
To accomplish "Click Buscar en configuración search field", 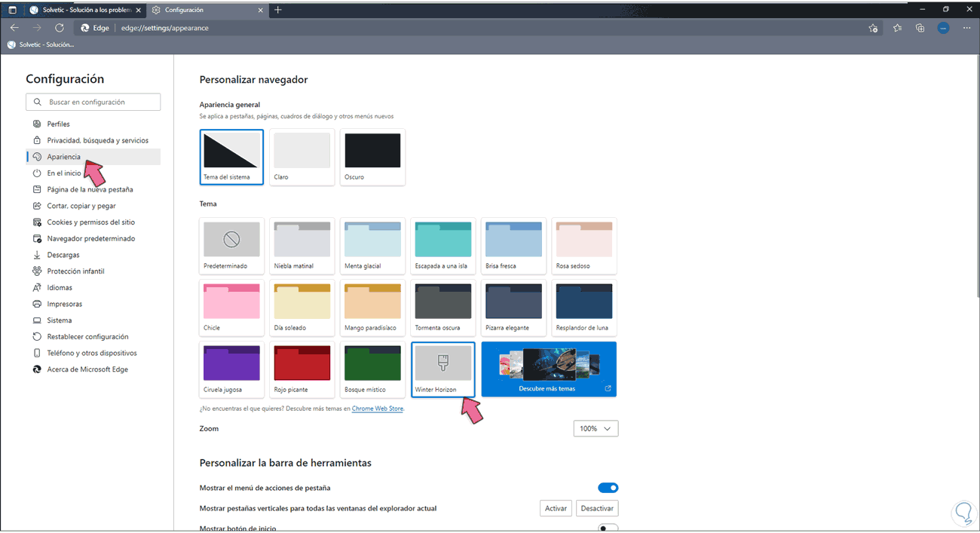I will click(93, 102).
